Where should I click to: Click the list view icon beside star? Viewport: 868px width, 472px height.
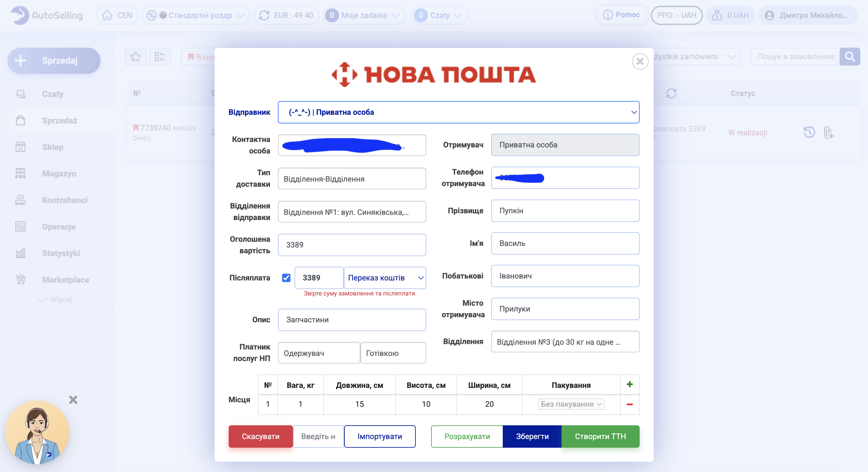(x=159, y=57)
